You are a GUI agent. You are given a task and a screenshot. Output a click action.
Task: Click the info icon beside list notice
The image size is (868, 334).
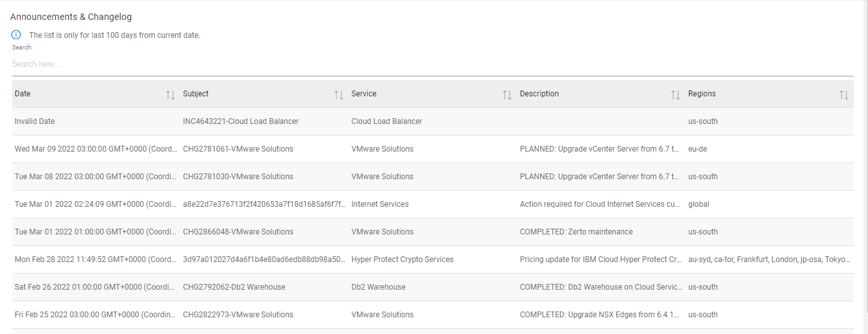[x=16, y=35]
